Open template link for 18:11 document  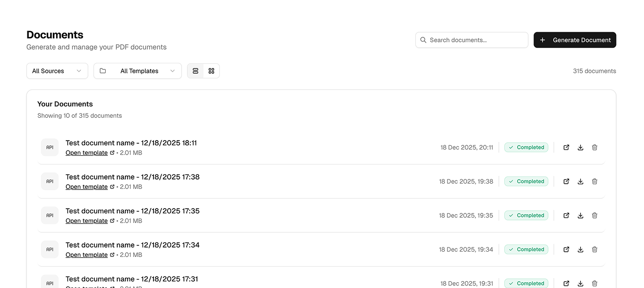click(x=87, y=153)
